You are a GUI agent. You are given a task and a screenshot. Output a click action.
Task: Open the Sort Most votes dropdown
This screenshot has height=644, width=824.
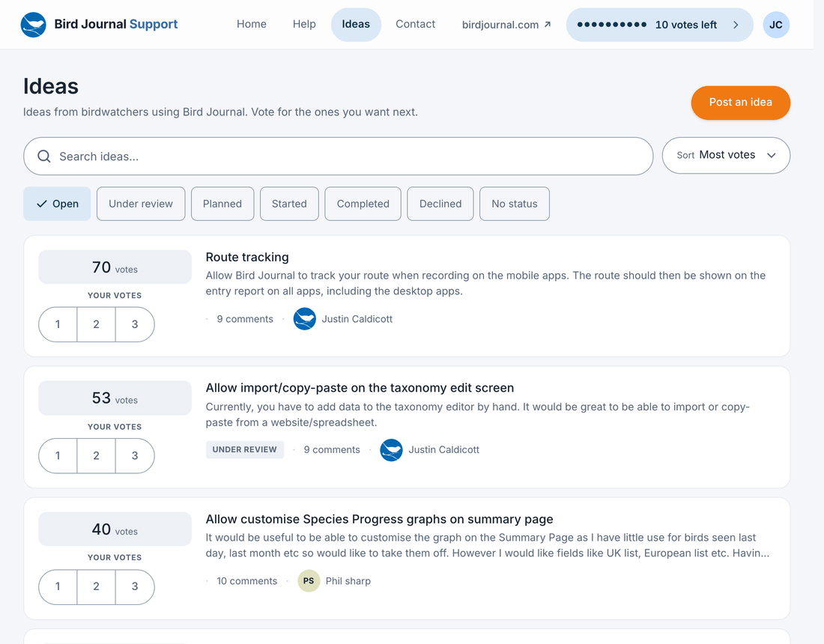click(726, 156)
